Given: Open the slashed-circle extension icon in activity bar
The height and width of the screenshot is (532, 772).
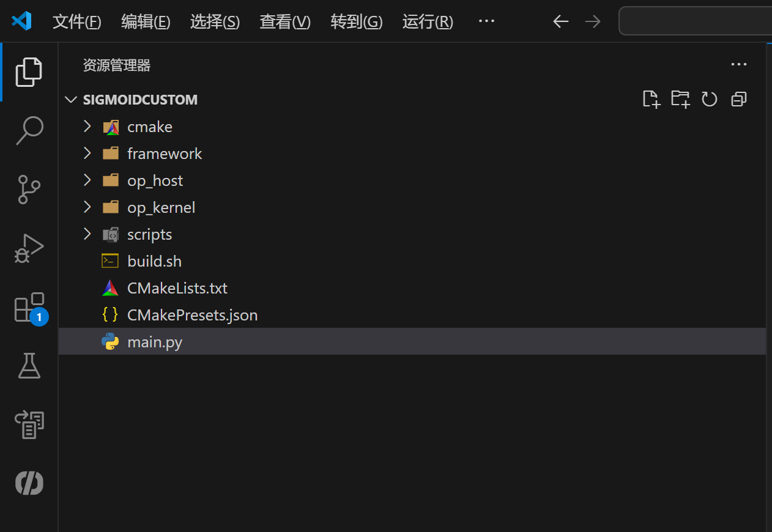Looking at the screenshot, I should point(29,483).
